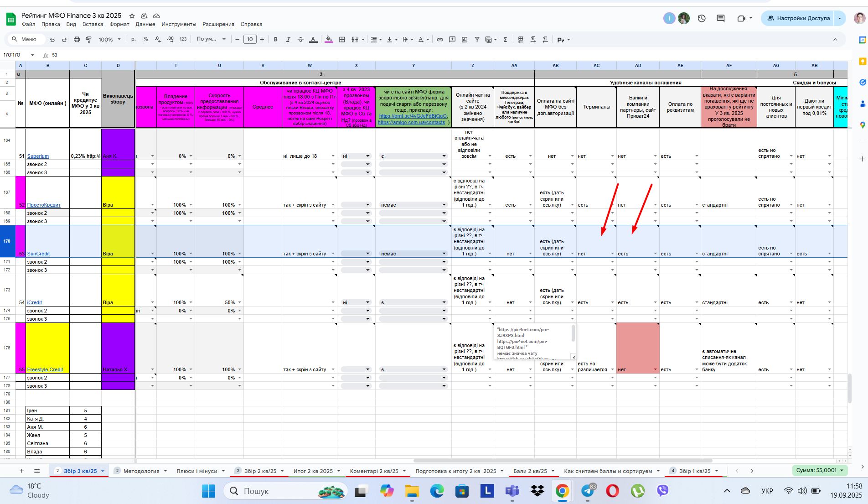Open the Данные menu
The width and height of the screenshot is (868, 504).
[145, 24]
